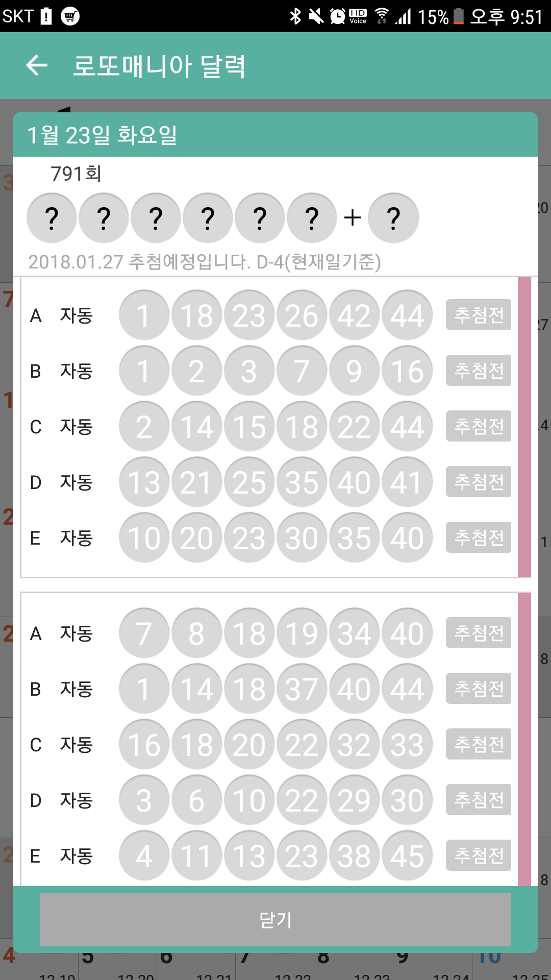Tap the 로또매니아 달력 title
The height and width of the screenshot is (980, 551).
click(159, 66)
